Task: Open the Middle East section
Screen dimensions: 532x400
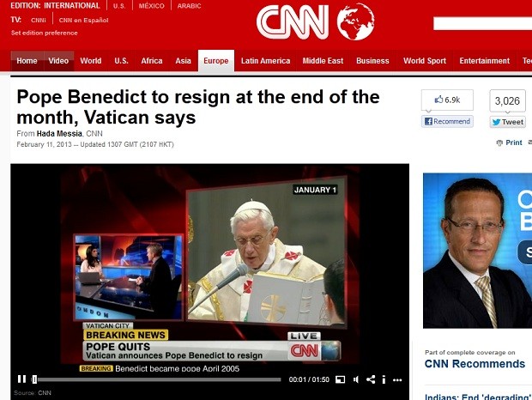Action: pyautogui.click(x=323, y=61)
